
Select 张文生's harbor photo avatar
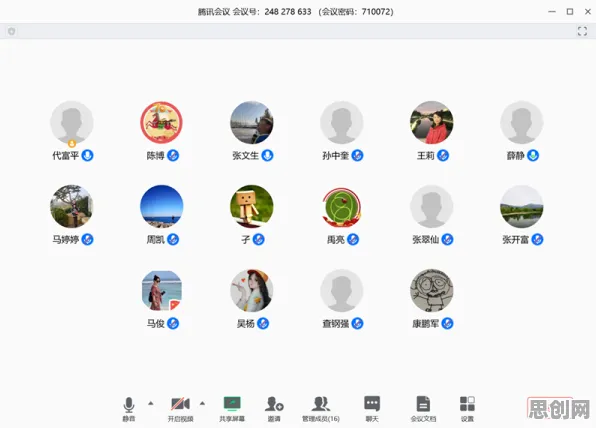252,122
